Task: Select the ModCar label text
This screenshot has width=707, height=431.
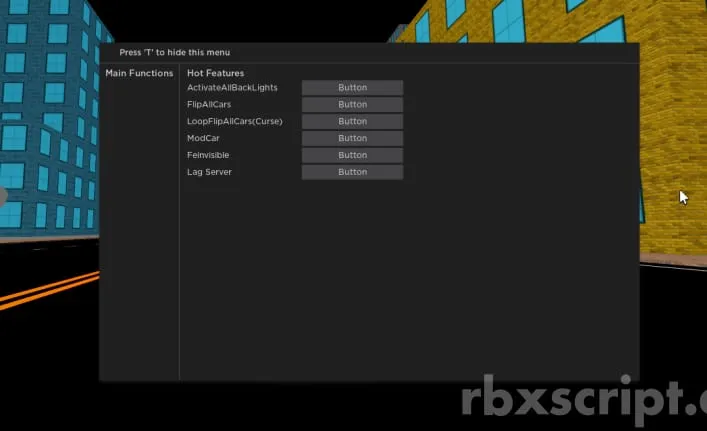Action: (x=203, y=138)
